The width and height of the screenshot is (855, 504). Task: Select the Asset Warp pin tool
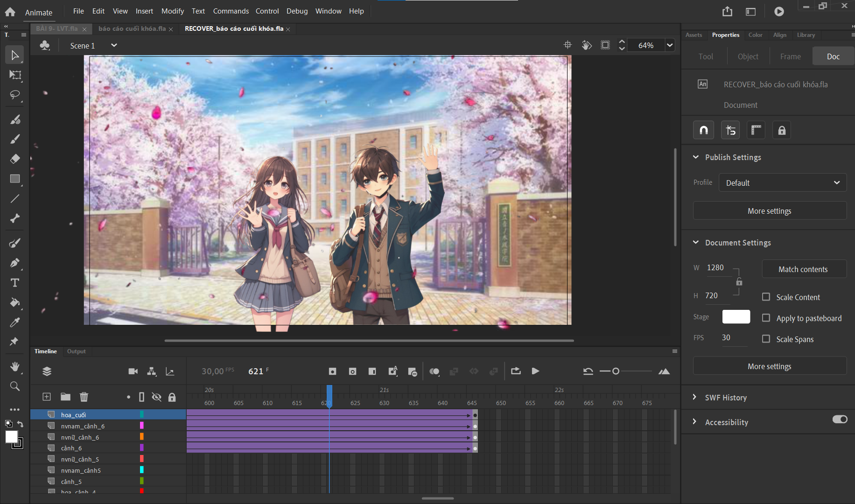pos(15,342)
